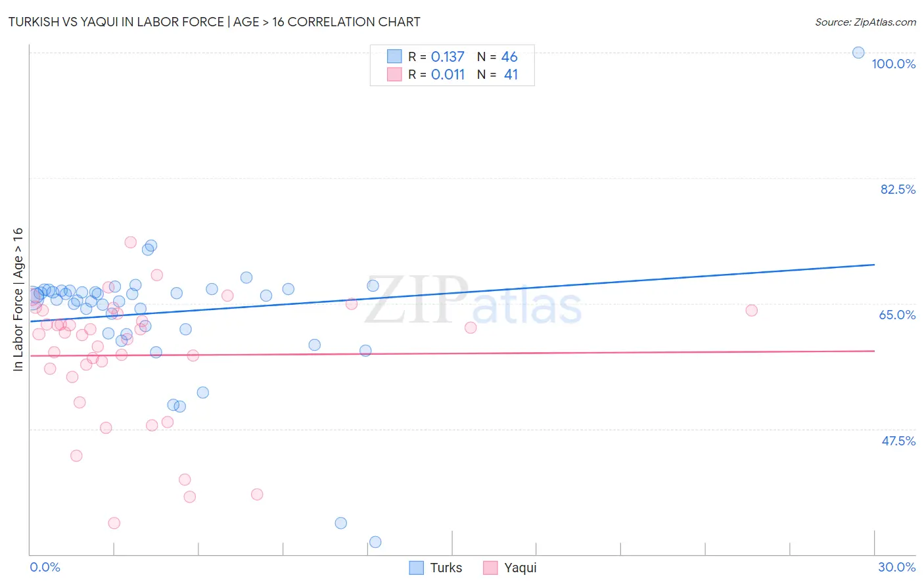Click the isolated pink point near 65.0% on the right
The height and width of the screenshot is (586, 924).
pyautogui.click(x=752, y=310)
